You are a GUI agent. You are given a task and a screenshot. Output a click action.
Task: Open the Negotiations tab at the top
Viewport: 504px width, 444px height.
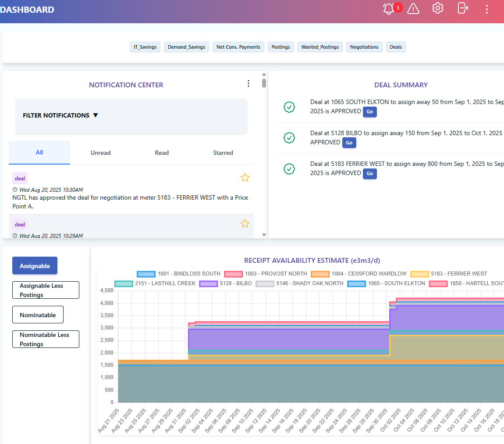364,47
